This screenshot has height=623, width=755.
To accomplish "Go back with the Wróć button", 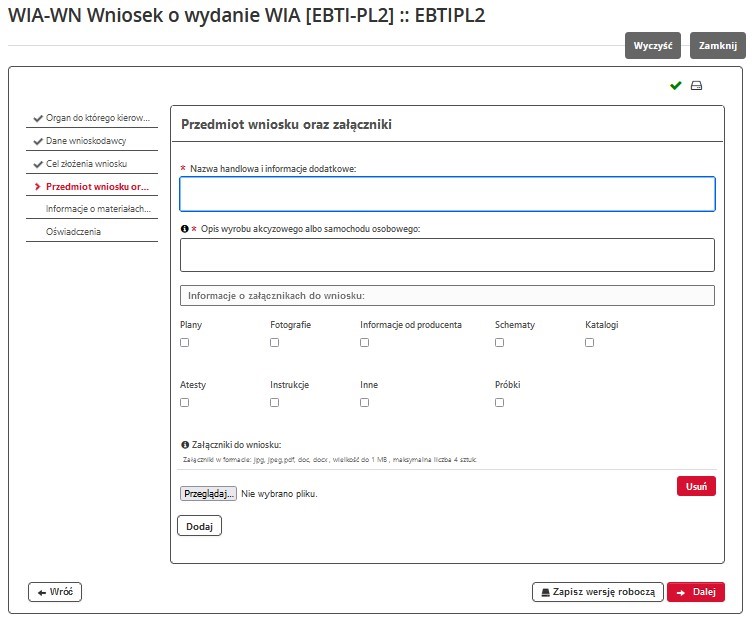I will [x=55, y=592].
